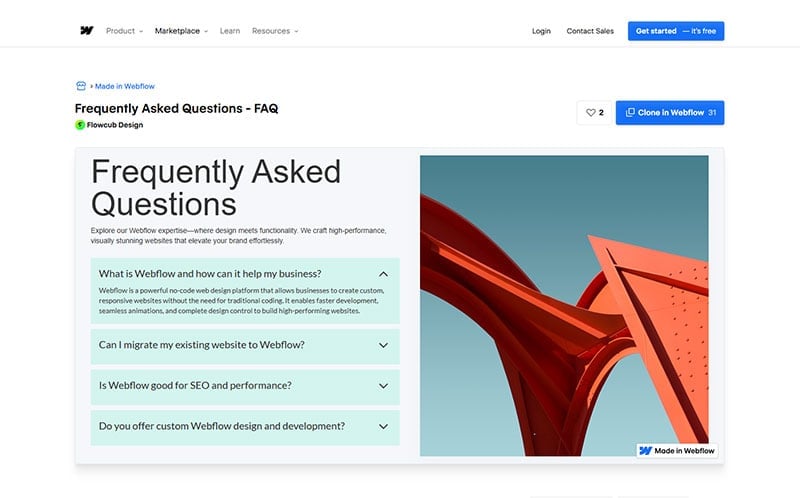This screenshot has width=800, height=498.
Task: Click the Made in Webflow breadcrumb icon
Action: (81, 87)
